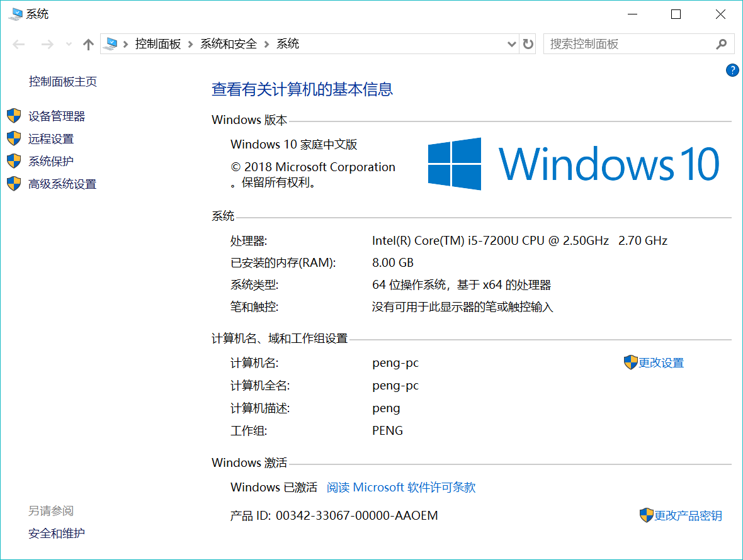Viewport: 743px width, 560px height.
Task: Expand chevron after 系统和安全 breadcrumb
Action: 267,45
